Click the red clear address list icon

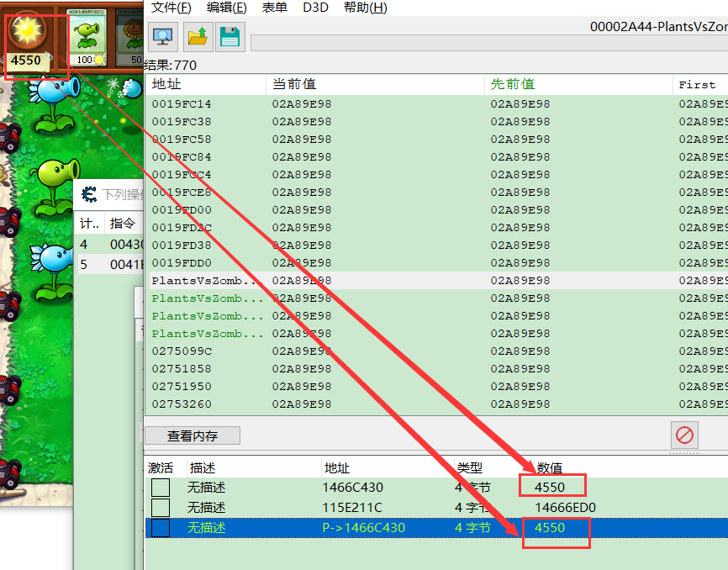point(684,435)
